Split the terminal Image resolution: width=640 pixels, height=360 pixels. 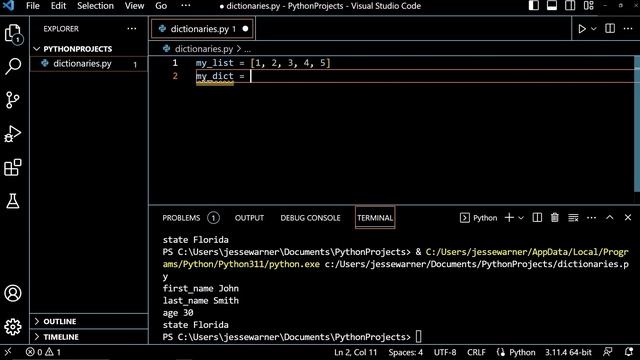pyautogui.click(x=537, y=218)
